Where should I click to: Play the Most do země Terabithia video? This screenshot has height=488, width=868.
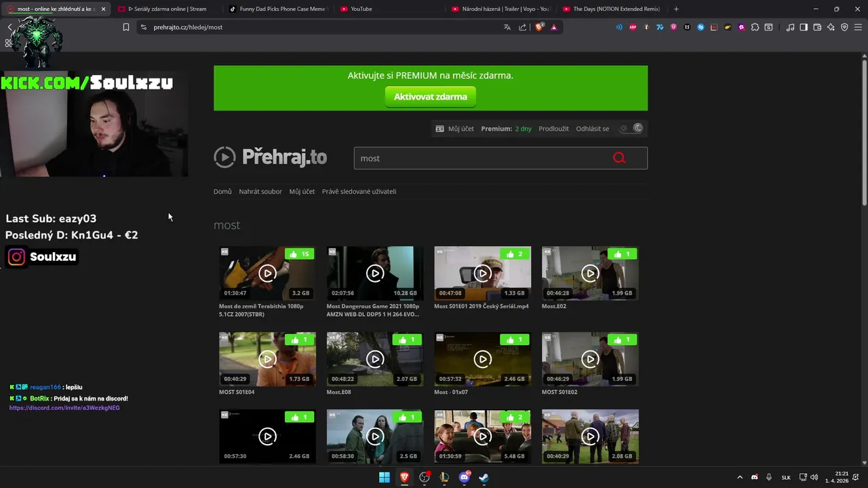click(267, 273)
